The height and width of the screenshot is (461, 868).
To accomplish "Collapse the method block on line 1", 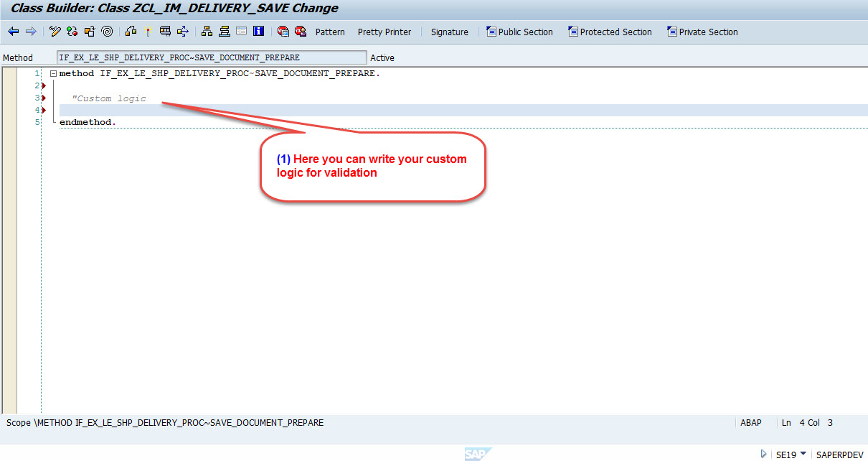I will 52,73.
